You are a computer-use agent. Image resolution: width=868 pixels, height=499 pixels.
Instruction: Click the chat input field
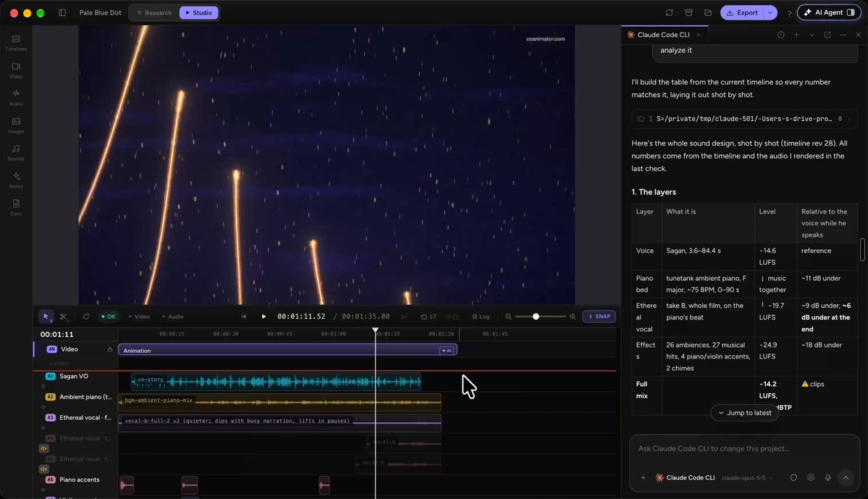coord(744,448)
